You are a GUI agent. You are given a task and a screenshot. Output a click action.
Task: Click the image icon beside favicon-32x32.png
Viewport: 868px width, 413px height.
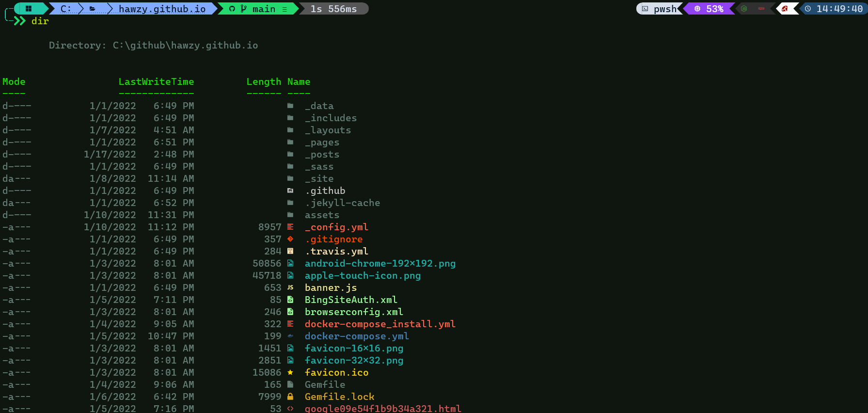[290, 360]
